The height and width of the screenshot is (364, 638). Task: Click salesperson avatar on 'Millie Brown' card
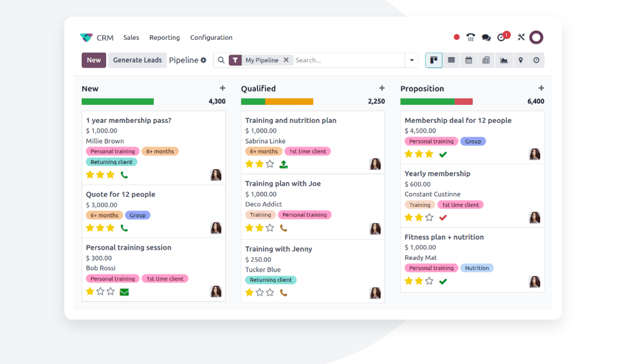point(215,175)
